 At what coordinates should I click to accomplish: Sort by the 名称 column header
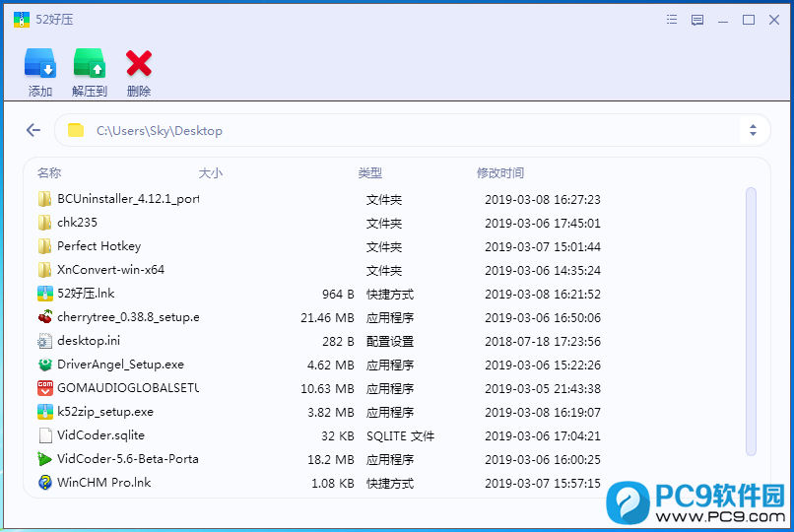pos(49,173)
